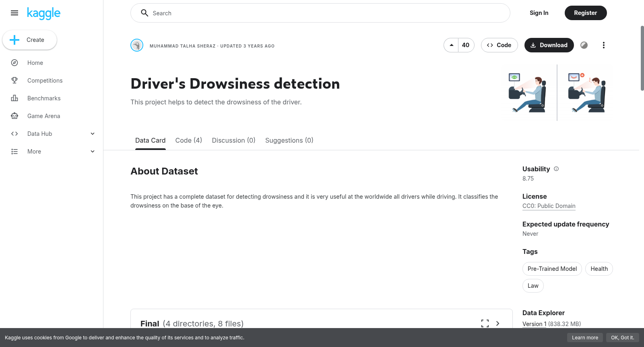Image resolution: width=644 pixels, height=347 pixels.
Task: Click the Download arrow icon
Action: pos(533,45)
